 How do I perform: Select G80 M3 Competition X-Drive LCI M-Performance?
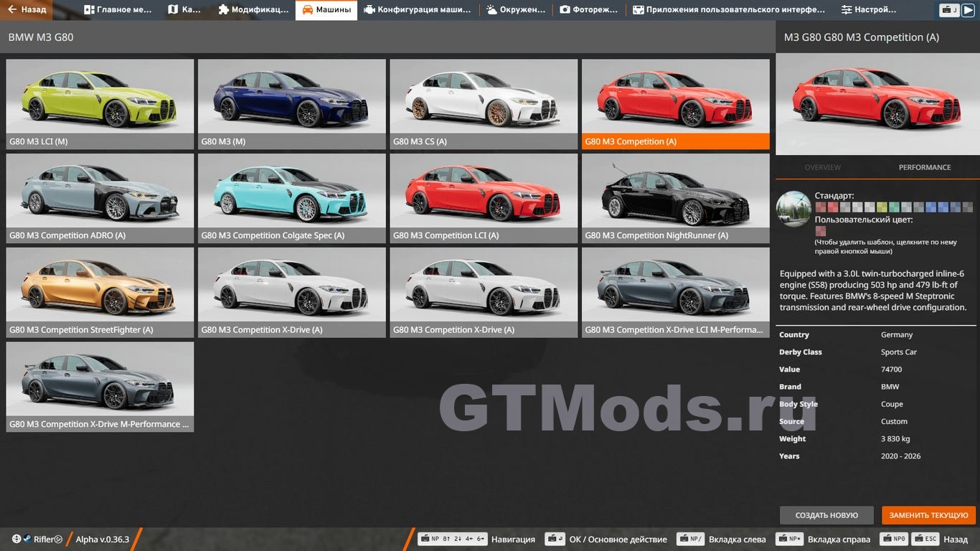676,293
